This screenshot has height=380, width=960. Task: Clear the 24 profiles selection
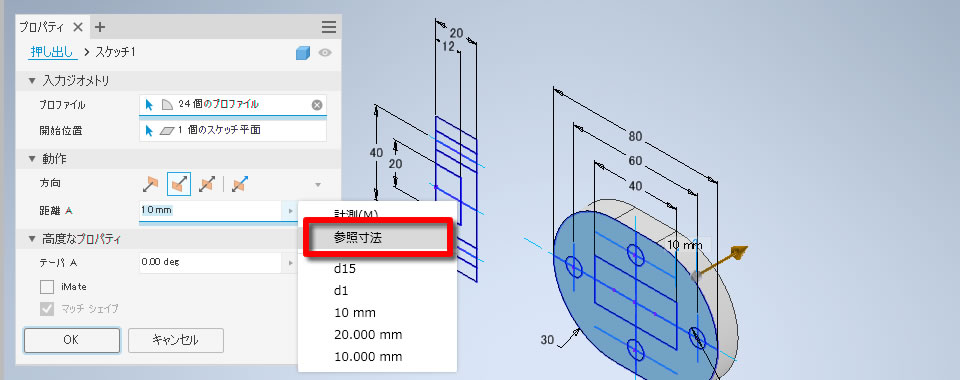pos(317,105)
